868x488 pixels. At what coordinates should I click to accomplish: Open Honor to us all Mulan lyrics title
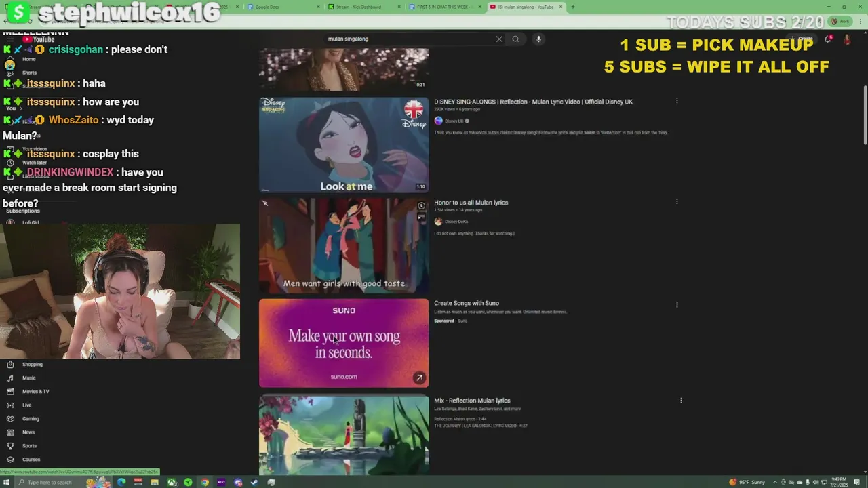click(471, 203)
